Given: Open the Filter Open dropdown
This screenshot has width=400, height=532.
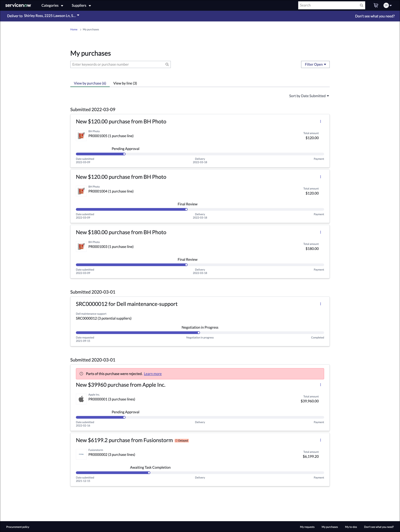Looking at the screenshot, I should [x=315, y=65].
